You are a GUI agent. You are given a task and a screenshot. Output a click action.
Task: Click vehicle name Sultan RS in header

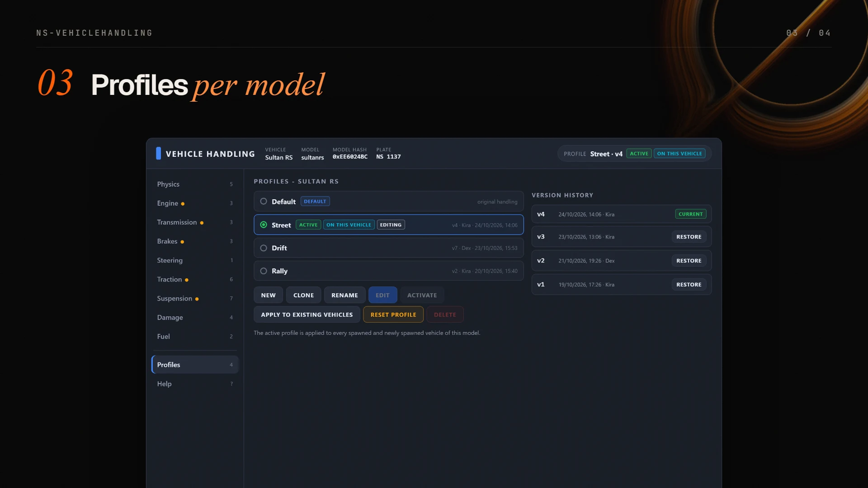point(278,157)
